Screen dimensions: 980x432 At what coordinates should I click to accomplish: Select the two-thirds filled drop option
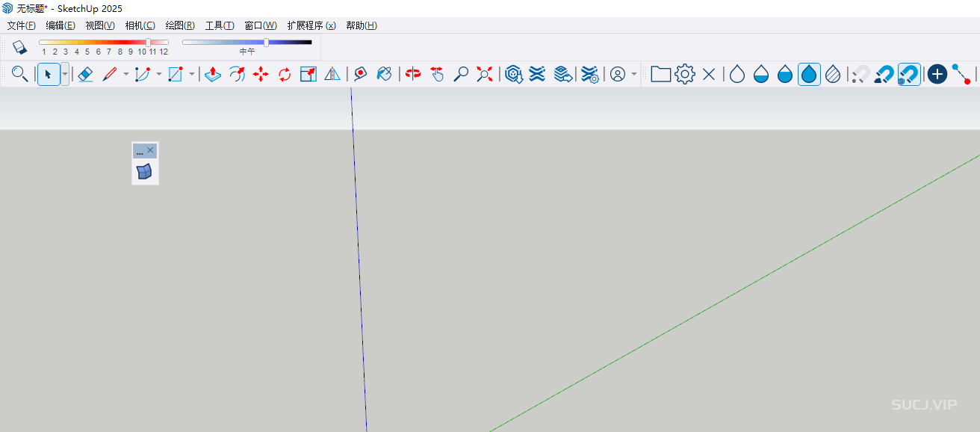point(785,74)
